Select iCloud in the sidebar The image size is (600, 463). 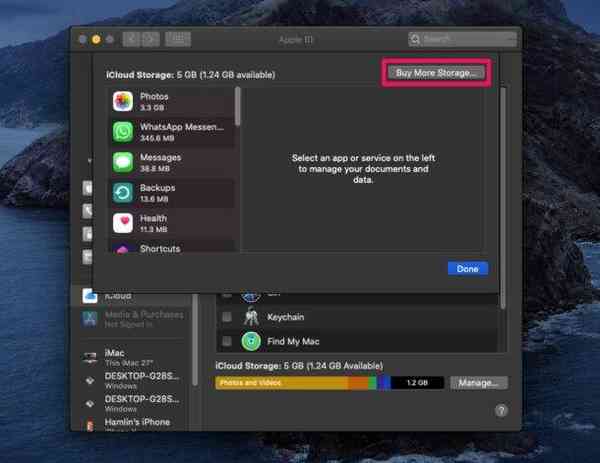point(132,296)
